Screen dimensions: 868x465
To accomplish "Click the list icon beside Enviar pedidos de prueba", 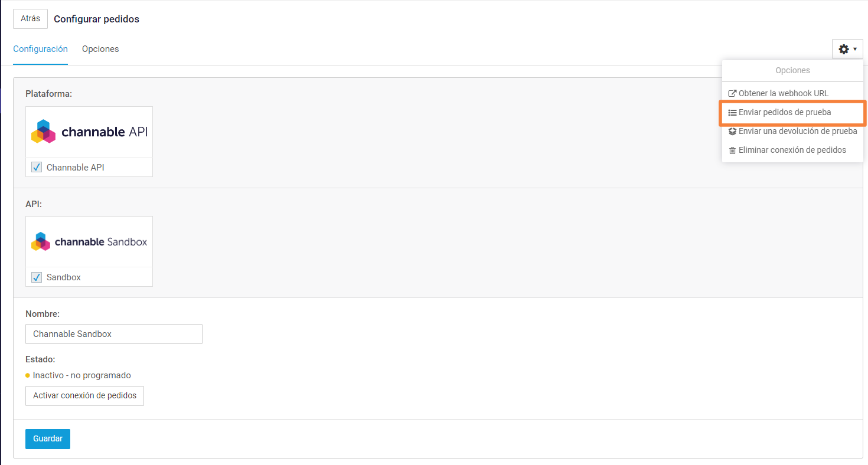I will [732, 112].
